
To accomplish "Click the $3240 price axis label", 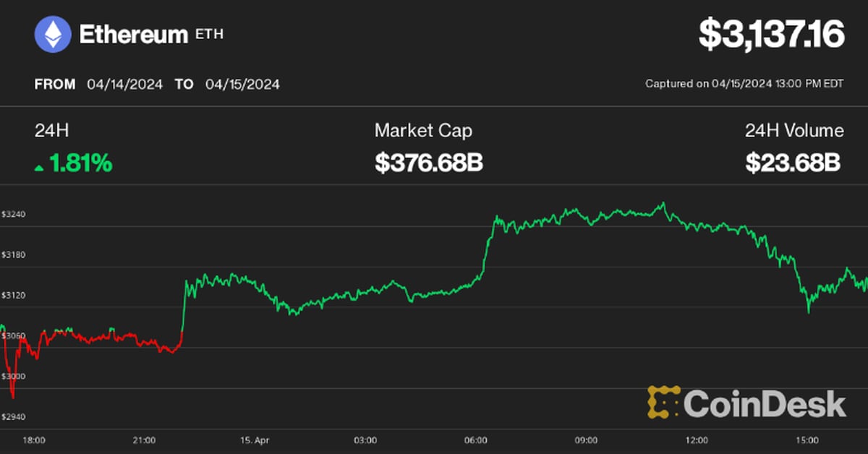I will pos(13,215).
